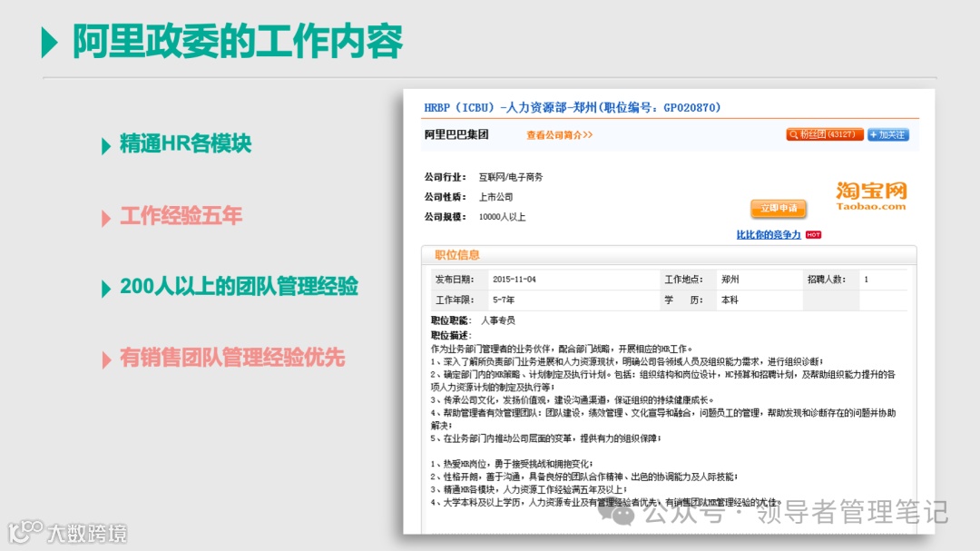Screen dimensions: 980x551
Task: Click the 发布日期 value 2015-11-04
Action: (x=514, y=280)
